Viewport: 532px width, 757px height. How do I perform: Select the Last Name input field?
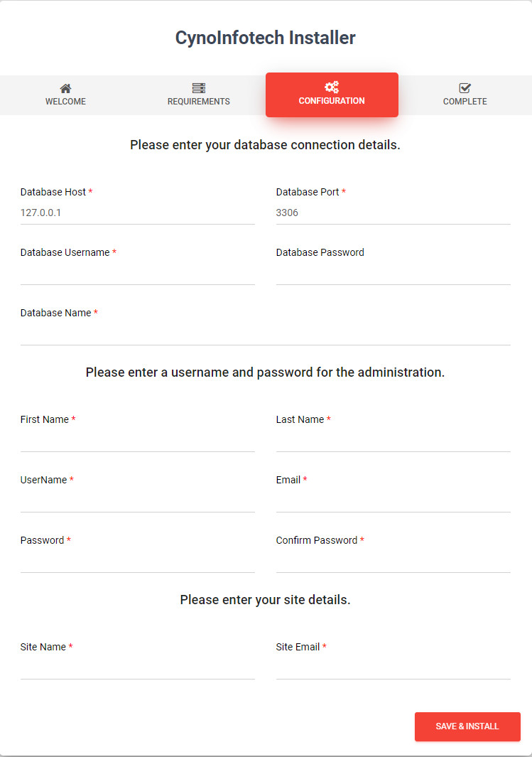tap(393, 440)
